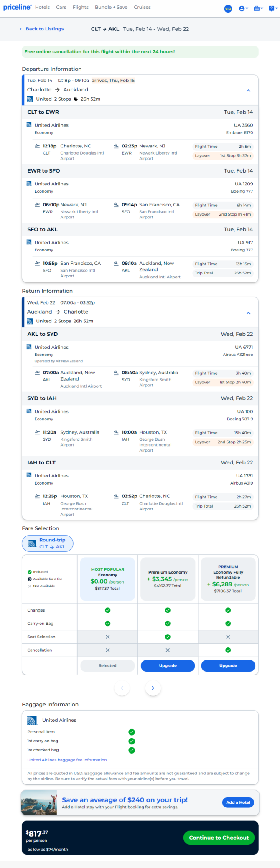Open the Cruises menu item
The image size is (280, 868).
click(142, 7)
